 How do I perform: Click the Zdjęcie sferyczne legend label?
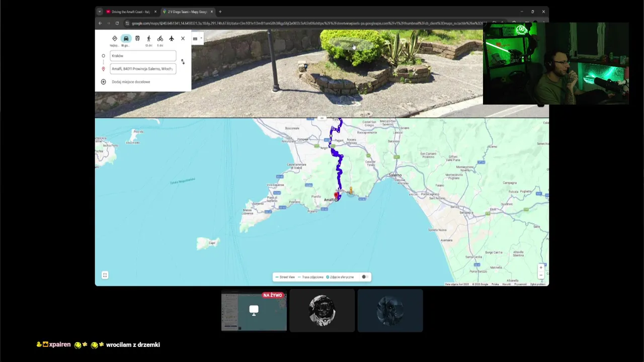point(342,277)
